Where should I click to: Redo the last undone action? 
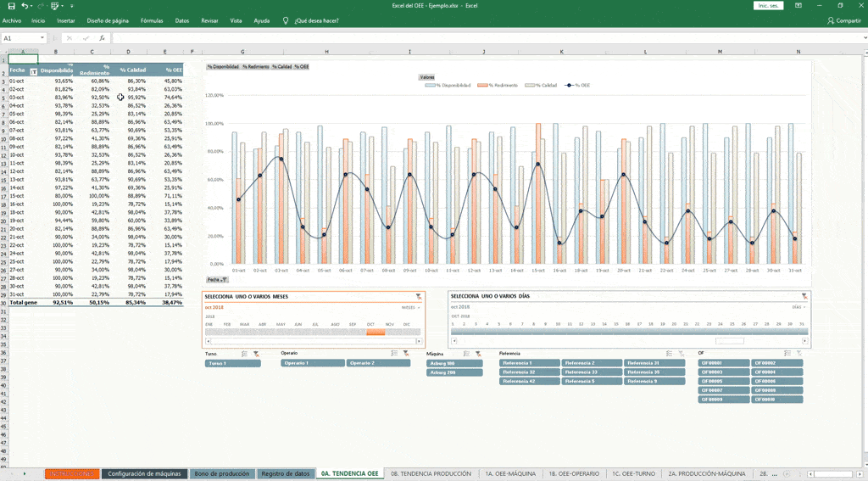pyautogui.click(x=40, y=6)
